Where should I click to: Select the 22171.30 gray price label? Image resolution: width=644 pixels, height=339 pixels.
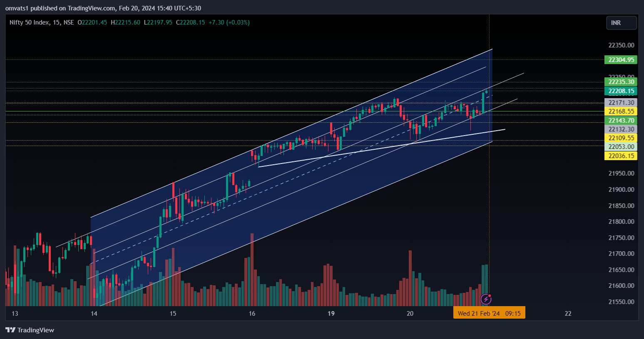click(x=621, y=103)
